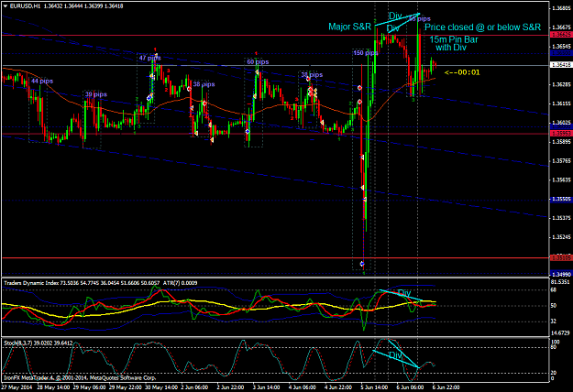
Task: Click the '27 May 2014' date on the time axis
Action: [17, 387]
